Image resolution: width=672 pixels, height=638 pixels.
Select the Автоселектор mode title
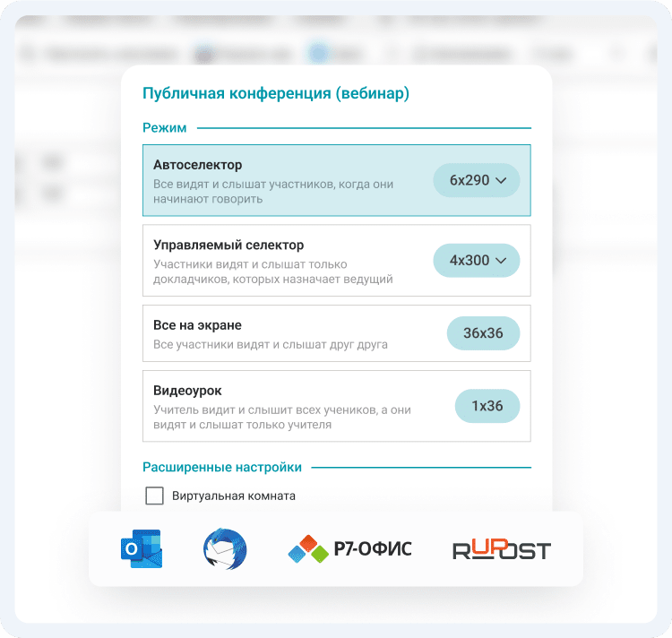(x=197, y=165)
